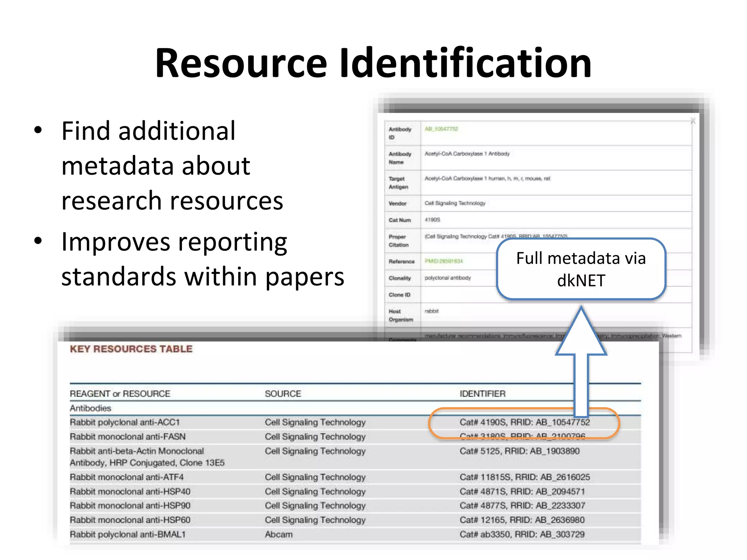Open the AB_10547752 antibody ID link

(441, 129)
